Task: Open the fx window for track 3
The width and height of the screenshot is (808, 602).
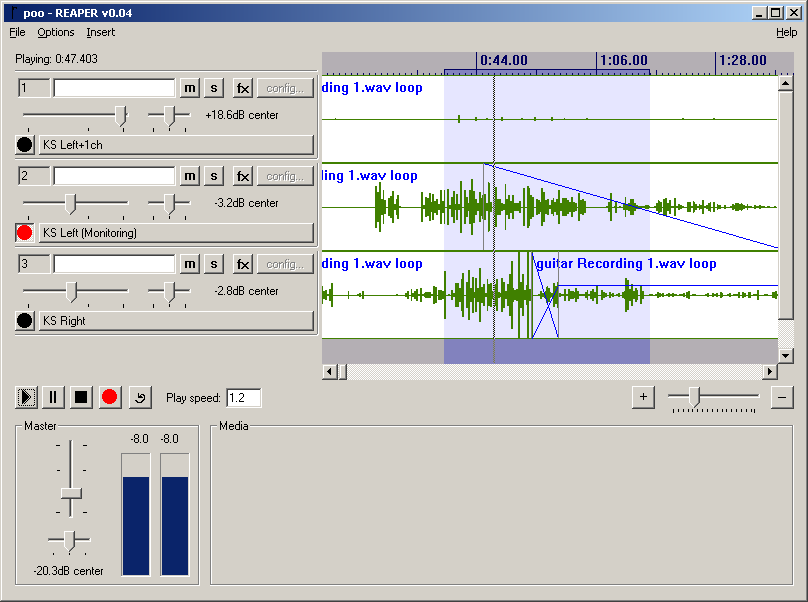Action: tap(243, 264)
